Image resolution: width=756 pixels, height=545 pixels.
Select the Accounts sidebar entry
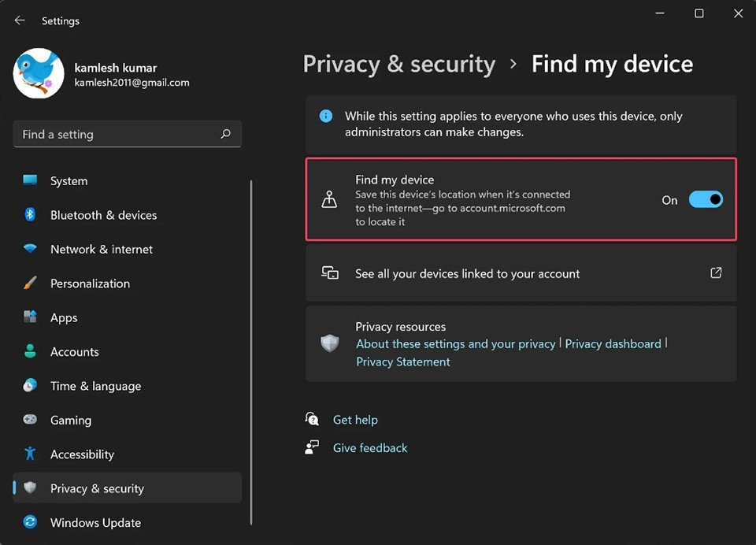coord(75,351)
